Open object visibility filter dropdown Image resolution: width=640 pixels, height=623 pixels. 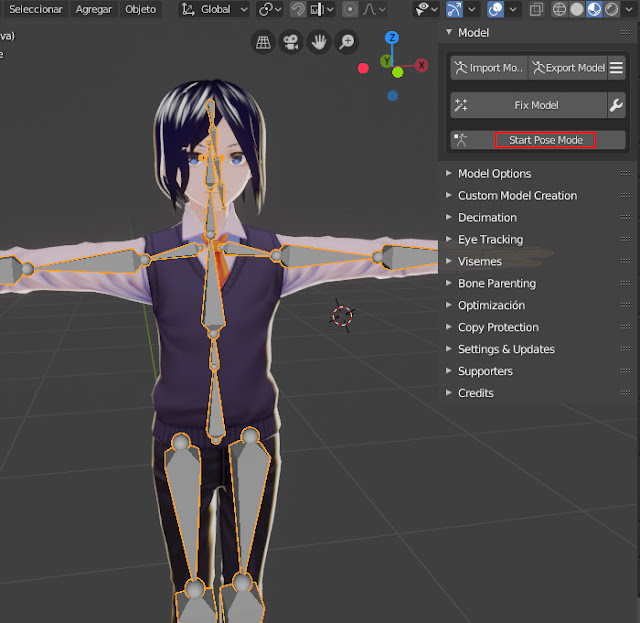tap(426, 9)
